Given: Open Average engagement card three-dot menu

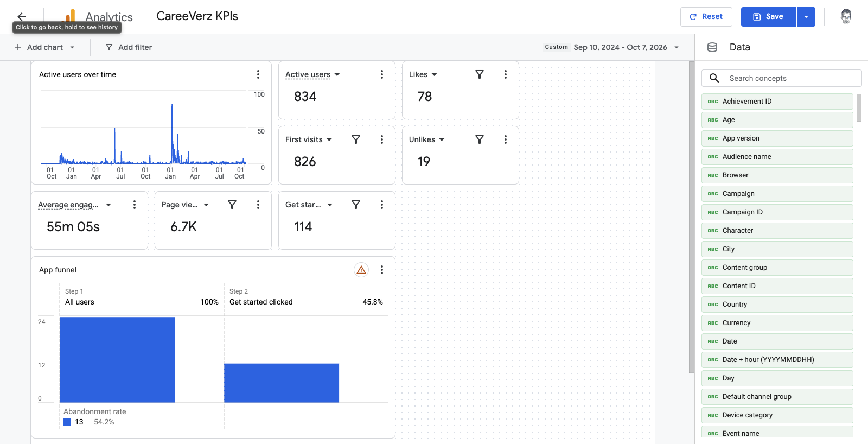Looking at the screenshot, I should click(135, 205).
